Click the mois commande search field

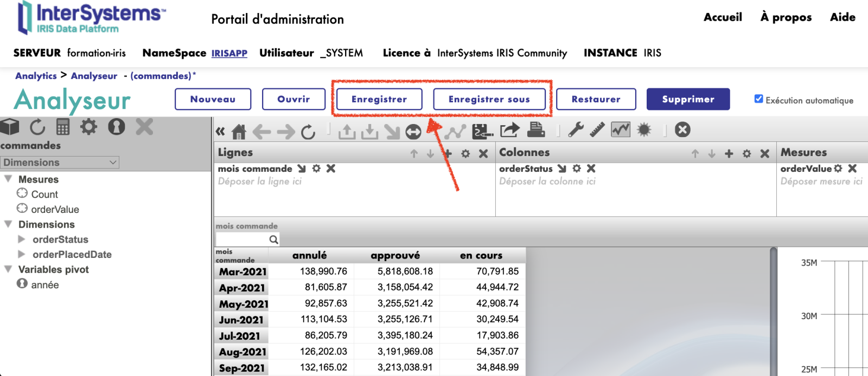click(x=242, y=239)
